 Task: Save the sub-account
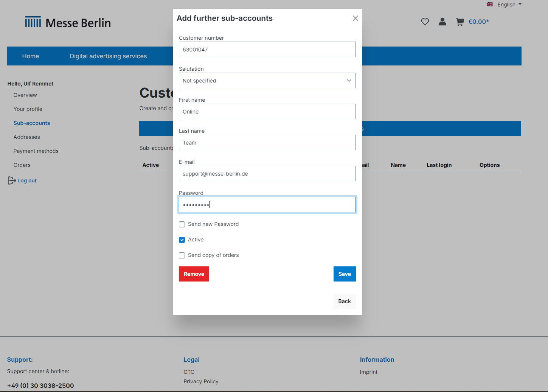tap(345, 274)
